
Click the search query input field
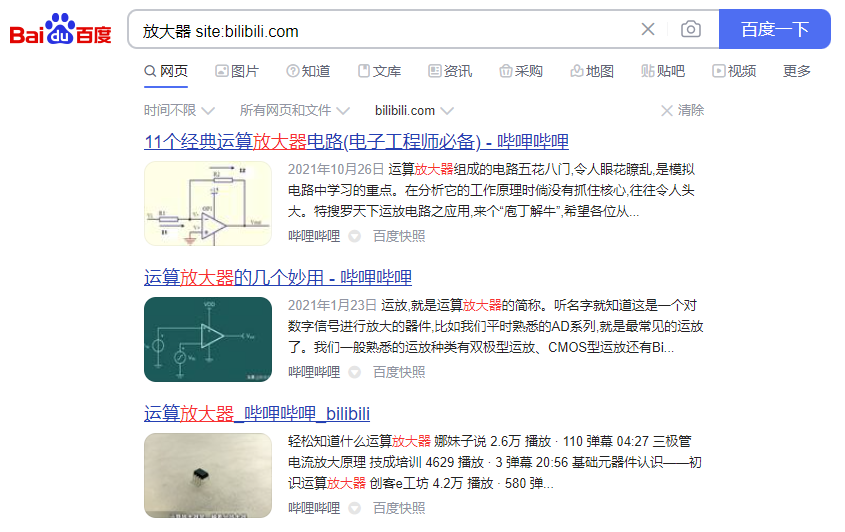pos(385,31)
